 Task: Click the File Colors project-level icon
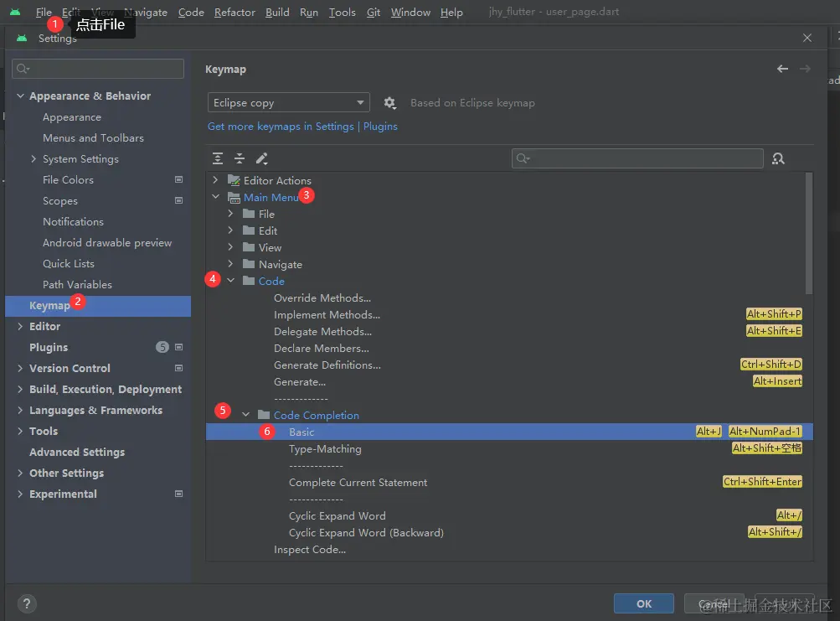[x=179, y=179]
